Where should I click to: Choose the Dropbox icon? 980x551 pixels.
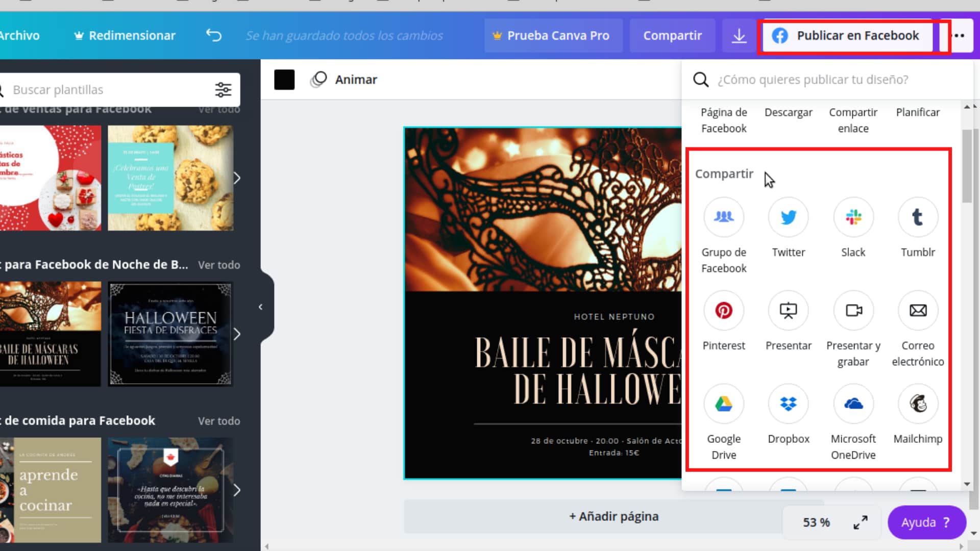[788, 404]
